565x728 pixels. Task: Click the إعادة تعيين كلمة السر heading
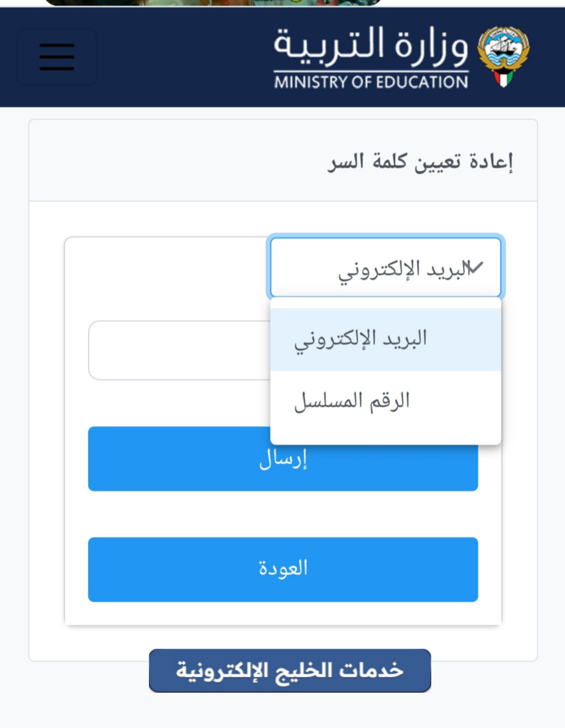click(420, 162)
